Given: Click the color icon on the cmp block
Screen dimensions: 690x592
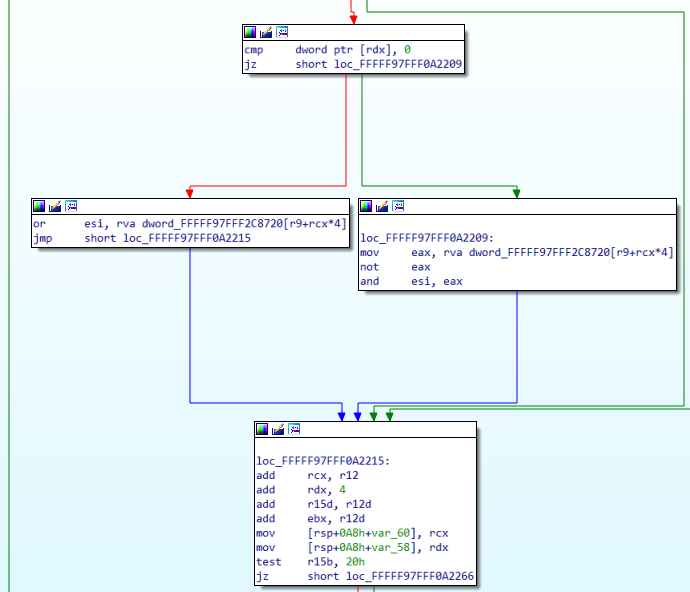Looking at the screenshot, I should click(x=250, y=32).
